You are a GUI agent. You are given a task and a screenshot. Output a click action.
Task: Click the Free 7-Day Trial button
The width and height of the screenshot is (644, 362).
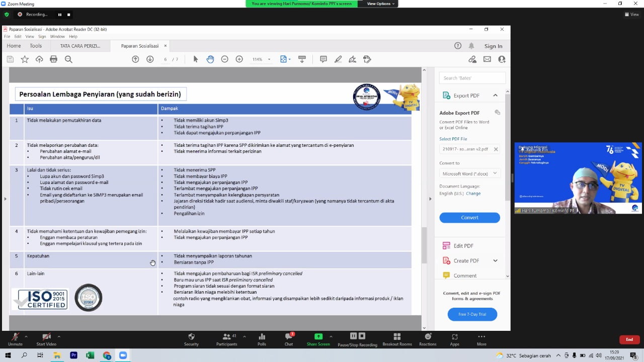click(x=472, y=314)
